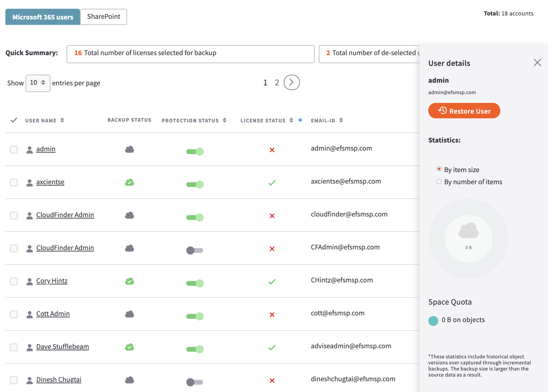Sort the table by Email-ID column
Viewport: 548px width, 392px height.
pyautogui.click(x=341, y=120)
